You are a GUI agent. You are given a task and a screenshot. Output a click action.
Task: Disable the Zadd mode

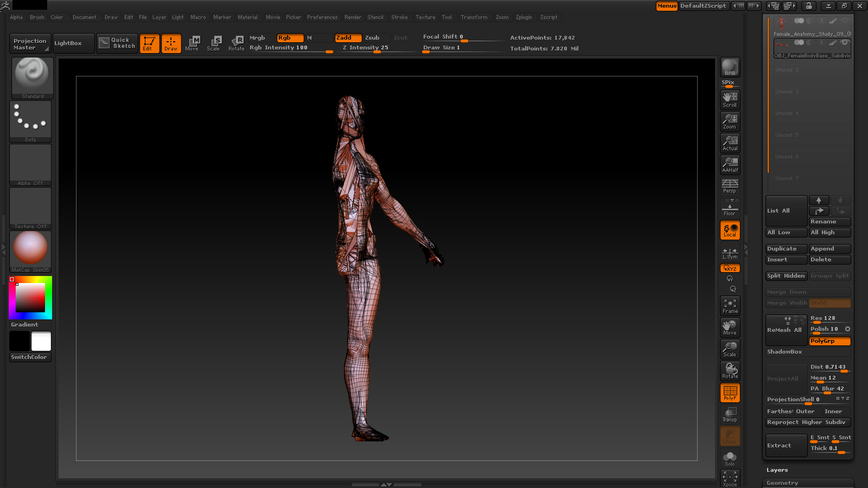coord(348,38)
